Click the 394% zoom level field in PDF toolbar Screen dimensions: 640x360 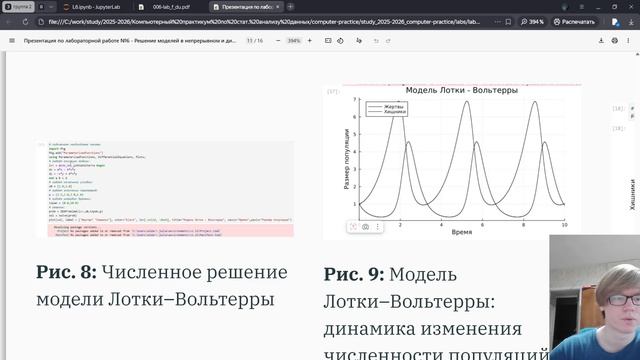[x=294, y=41]
